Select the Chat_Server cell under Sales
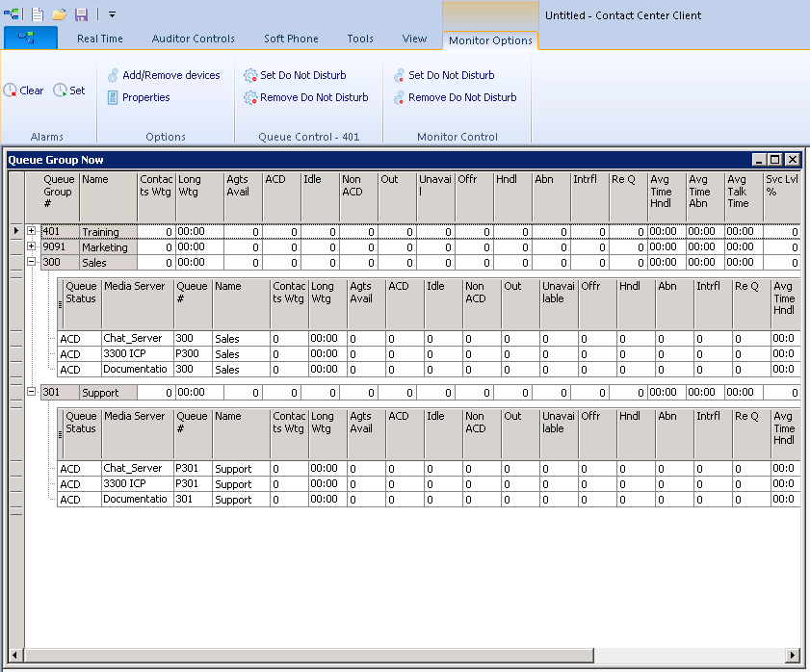 click(137, 339)
